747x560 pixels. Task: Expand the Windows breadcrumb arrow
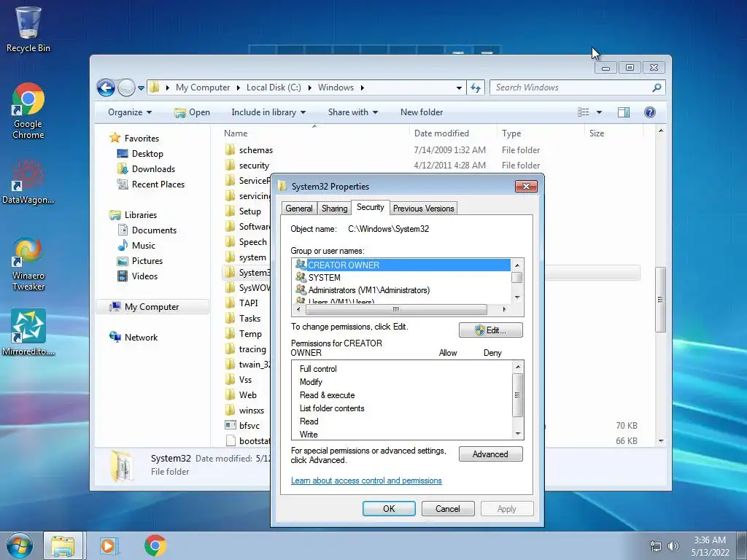coord(363,87)
